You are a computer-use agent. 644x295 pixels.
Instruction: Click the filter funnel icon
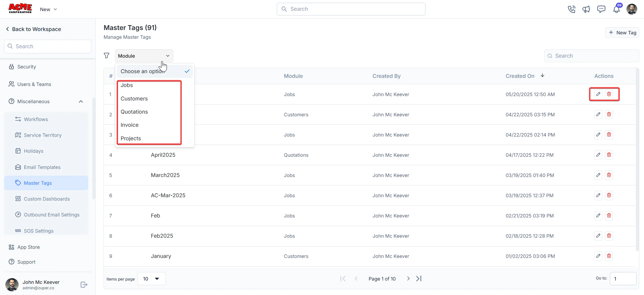[107, 56]
